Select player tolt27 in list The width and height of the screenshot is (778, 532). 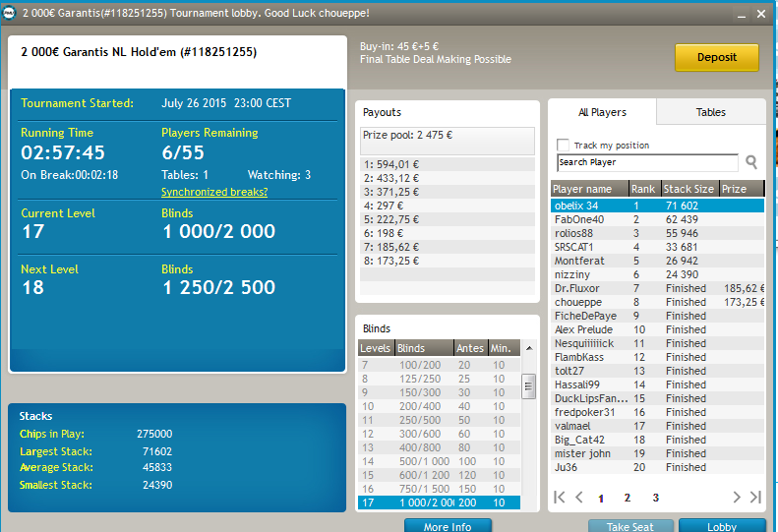click(657, 371)
